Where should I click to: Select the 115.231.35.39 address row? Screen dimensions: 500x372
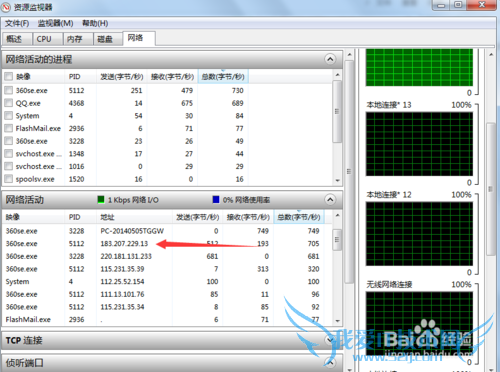(x=162, y=269)
